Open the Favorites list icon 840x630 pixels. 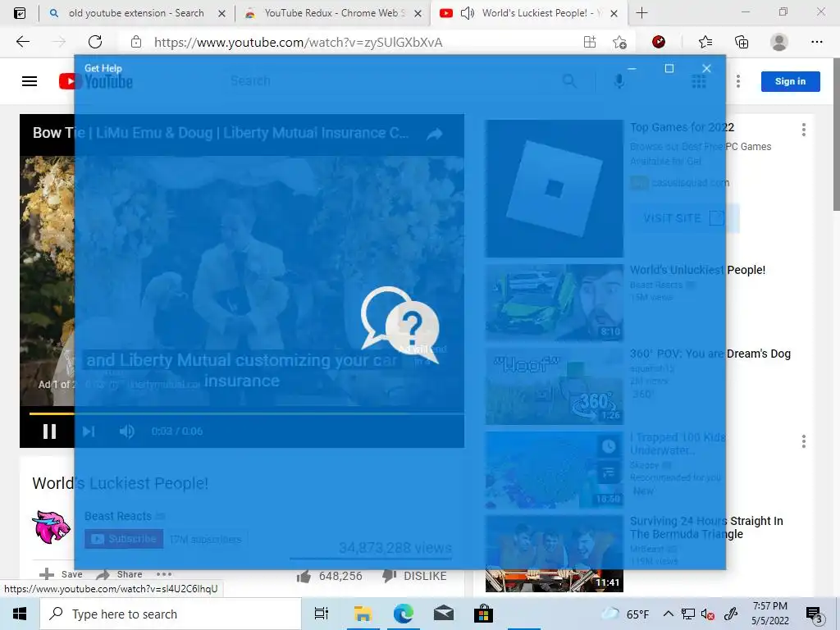click(705, 42)
